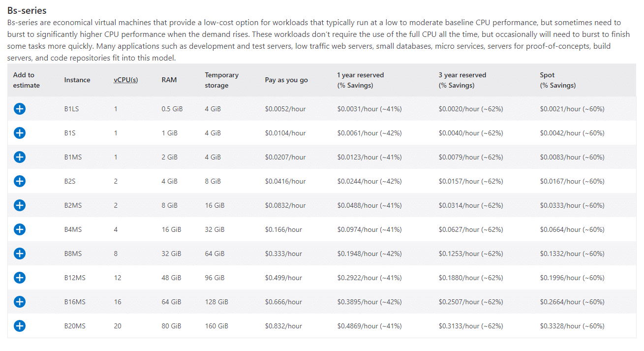The height and width of the screenshot is (351, 644).
Task: Click the B20MS instance name cell
Action: 75,326
